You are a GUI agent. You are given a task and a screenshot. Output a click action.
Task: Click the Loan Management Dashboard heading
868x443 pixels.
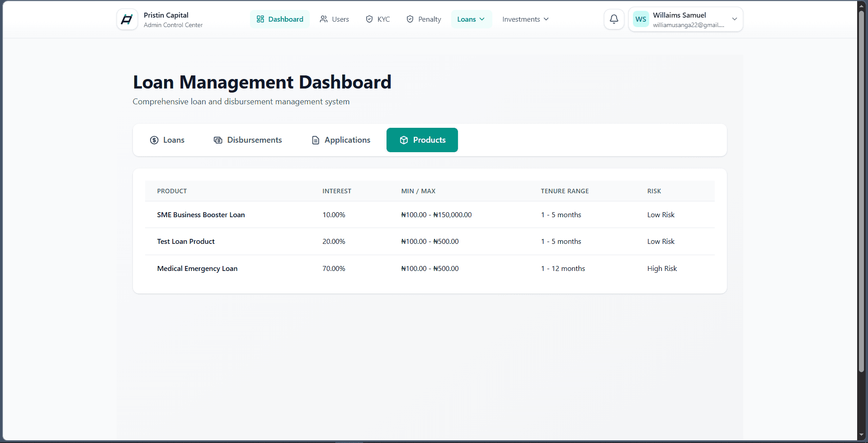pos(262,82)
